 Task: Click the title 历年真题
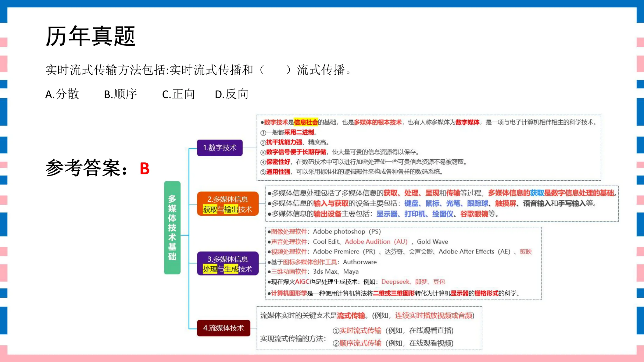coord(90,36)
